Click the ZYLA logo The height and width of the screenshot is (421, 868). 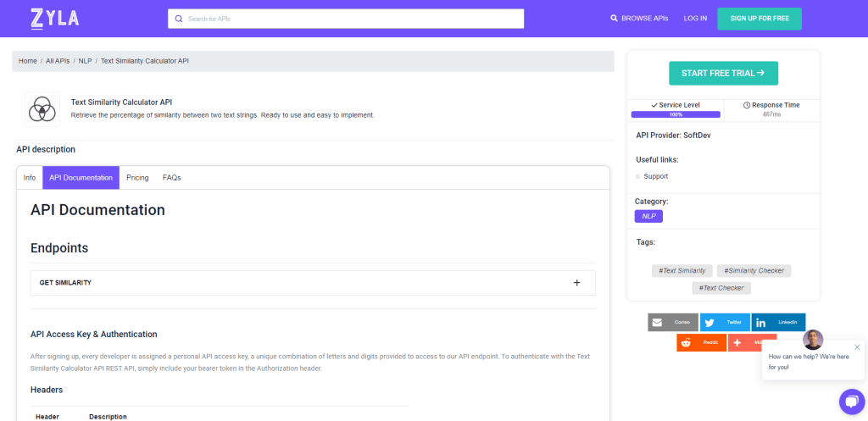55,19
